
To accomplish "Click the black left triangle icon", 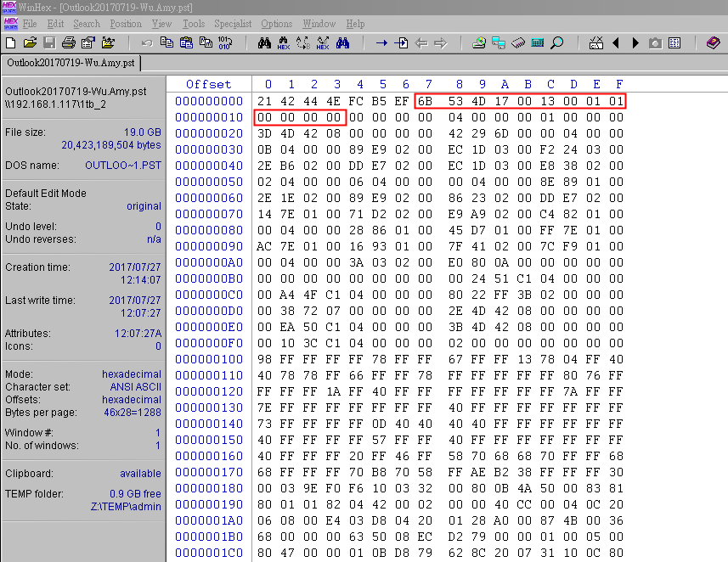I will tap(616, 43).
